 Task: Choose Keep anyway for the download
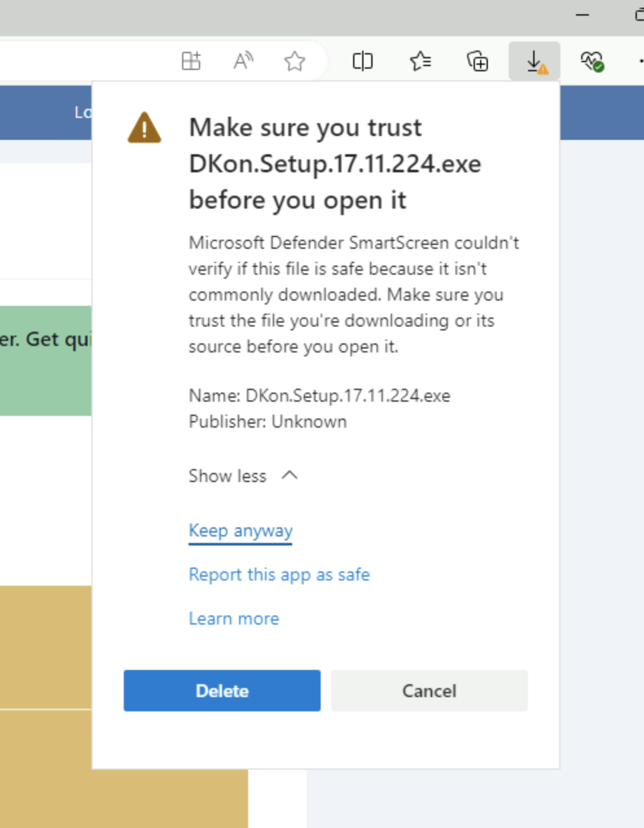tap(240, 531)
